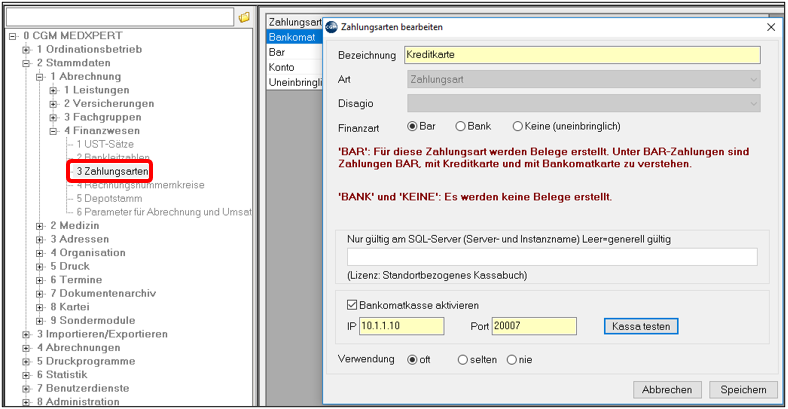The width and height of the screenshot is (788, 409).
Task: Collapse the 2 Stammdaten node
Action: [x=26, y=63]
